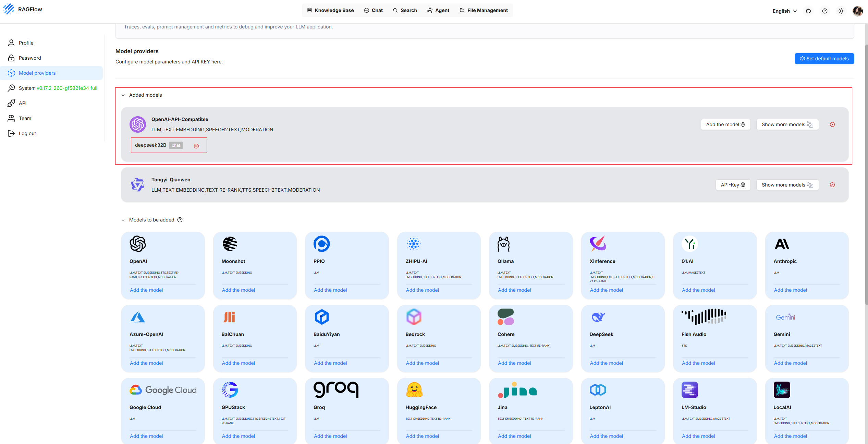Select Profile in the sidebar
The height and width of the screenshot is (444, 868).
click(51, 43)
